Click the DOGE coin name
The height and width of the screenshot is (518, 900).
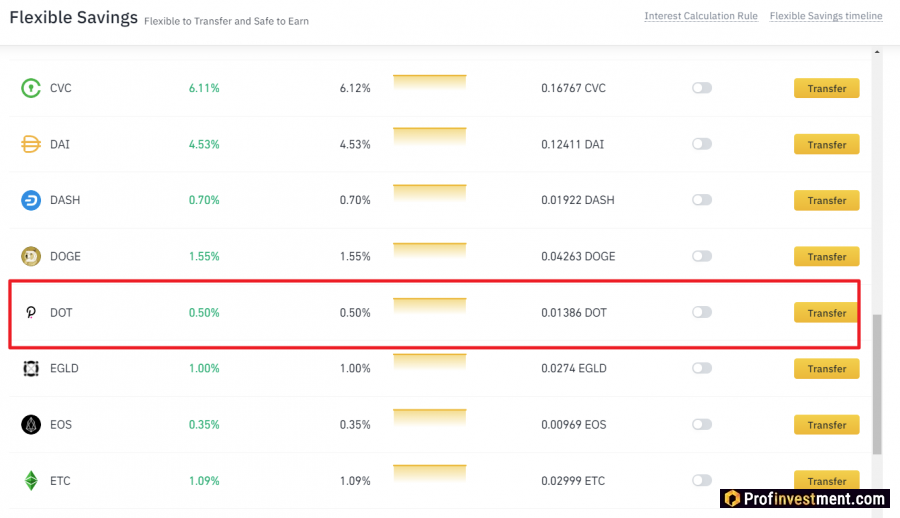coord(65,256)
